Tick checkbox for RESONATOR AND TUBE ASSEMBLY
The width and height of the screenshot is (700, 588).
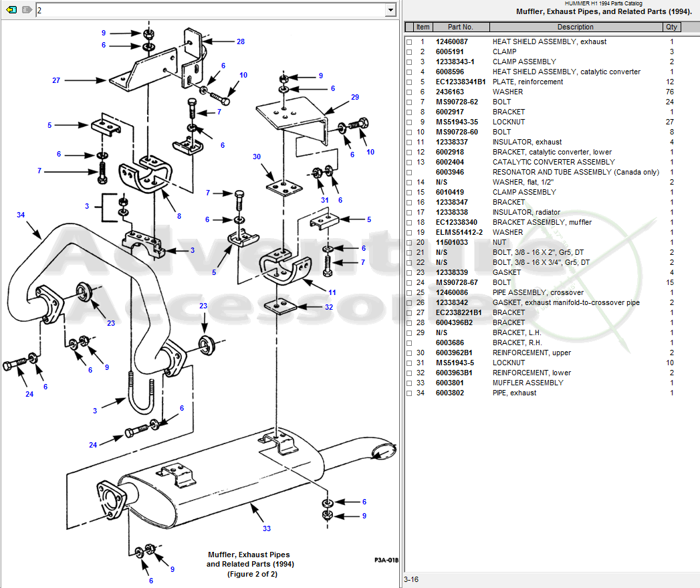point(409,173)
